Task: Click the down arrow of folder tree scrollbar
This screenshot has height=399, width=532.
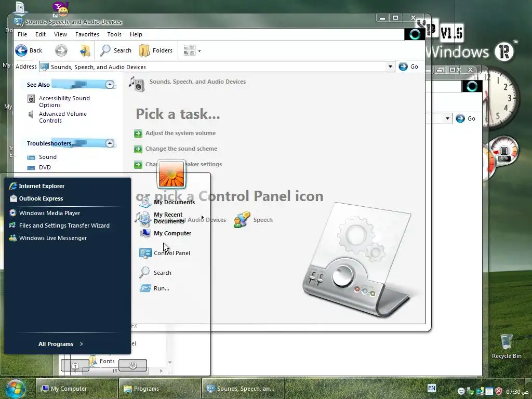Action: click(x=170, y=362)
